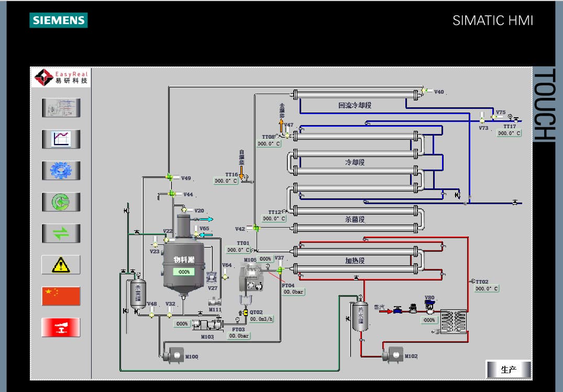Open the trend chart screen

(61, 139)
